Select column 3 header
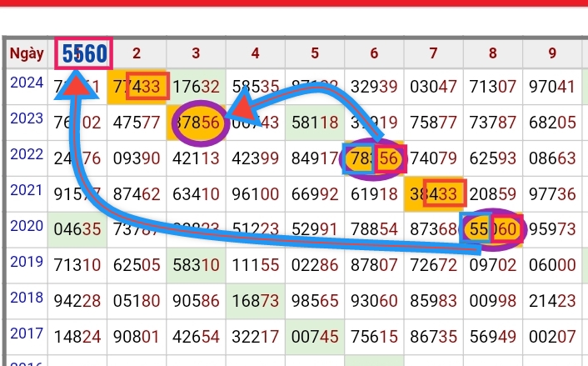588x366 pixels. [196, 54]
